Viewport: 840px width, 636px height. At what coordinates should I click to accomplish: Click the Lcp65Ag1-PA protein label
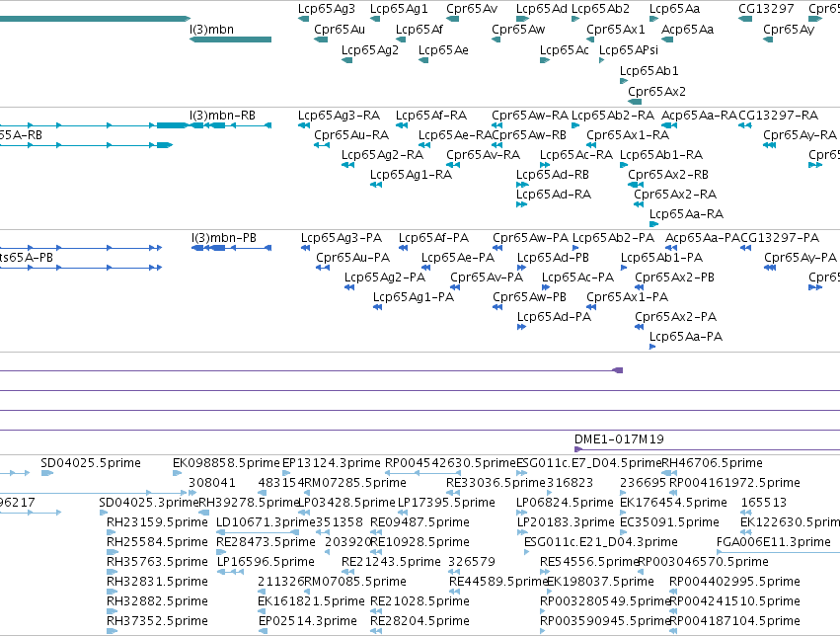click(413, 297)
